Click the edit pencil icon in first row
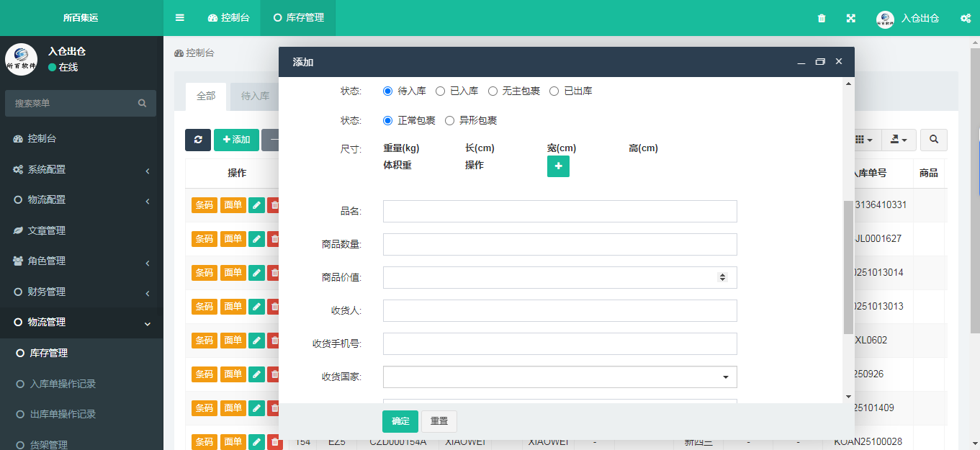This screenshot has width=980, height=450. click(256, 205)
